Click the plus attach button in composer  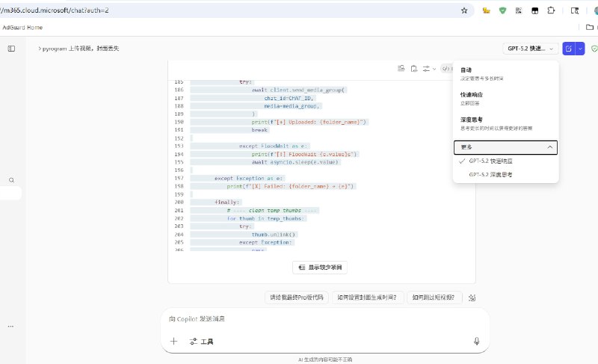coord(173,341)
